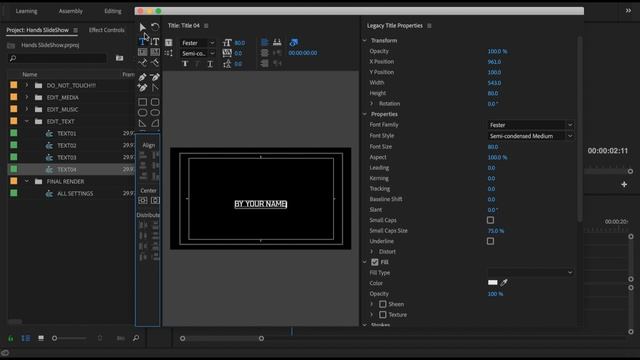Viewport: 640px width, 360px height.
Task: Click Project panel thumbnail zoom slider
Action: [x=69, y=338]
